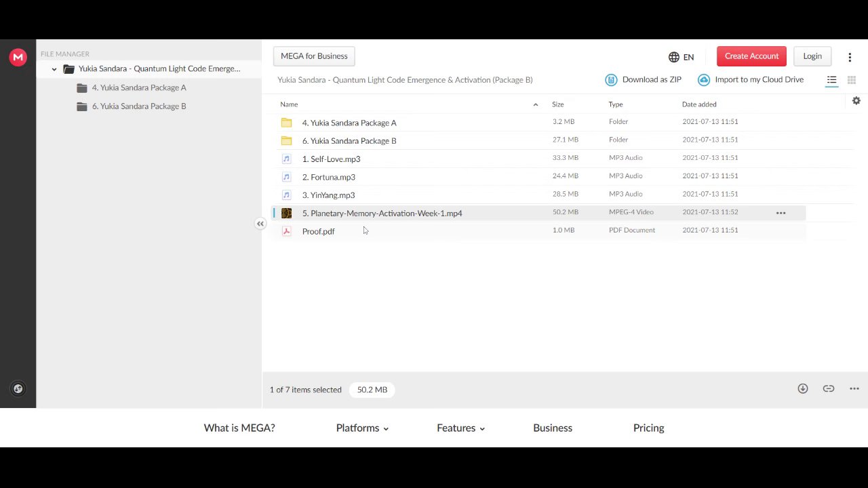Select the Yukia Sandara Quantum Light Code tree root
Image resolution: width=868 pixels, height=488 pixels.
(x=159, y=68)
